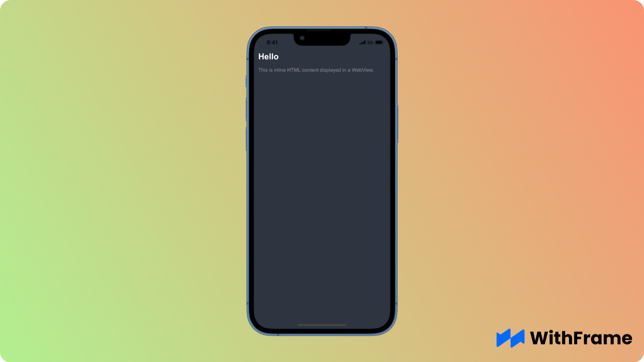This screenshot has height=362, width=644.
Task: Click the Hello heading text
Action: point(268,56)
